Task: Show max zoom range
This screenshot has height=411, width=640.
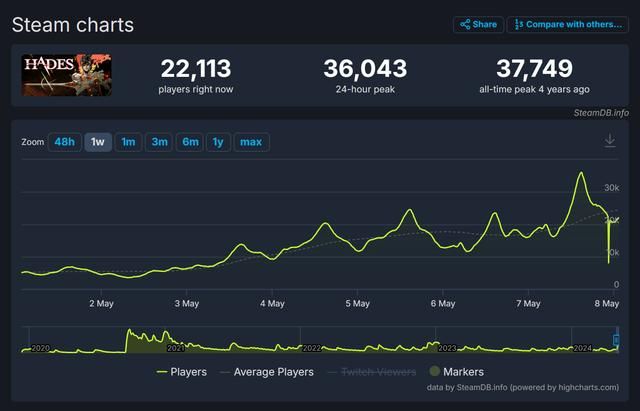Action: 251,142
